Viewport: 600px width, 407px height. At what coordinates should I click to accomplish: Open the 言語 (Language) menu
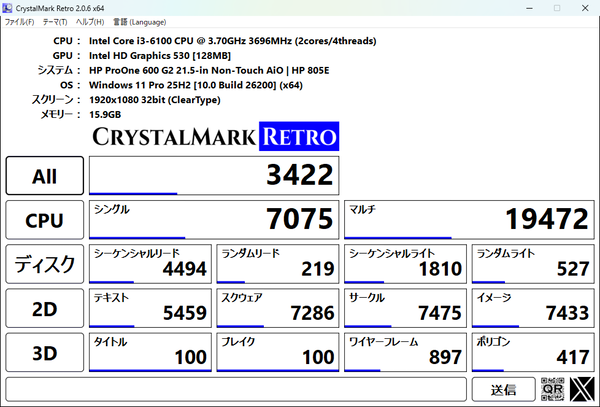(140, 22)
